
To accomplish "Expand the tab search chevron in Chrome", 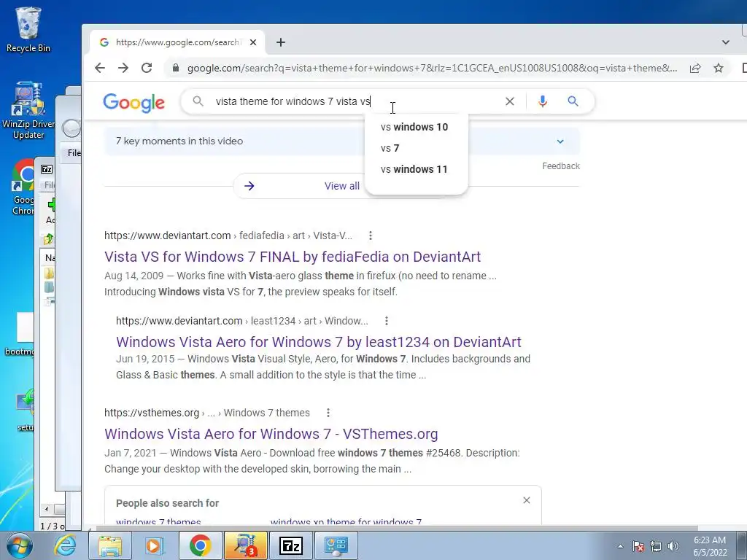I will (x=726, y=42).
